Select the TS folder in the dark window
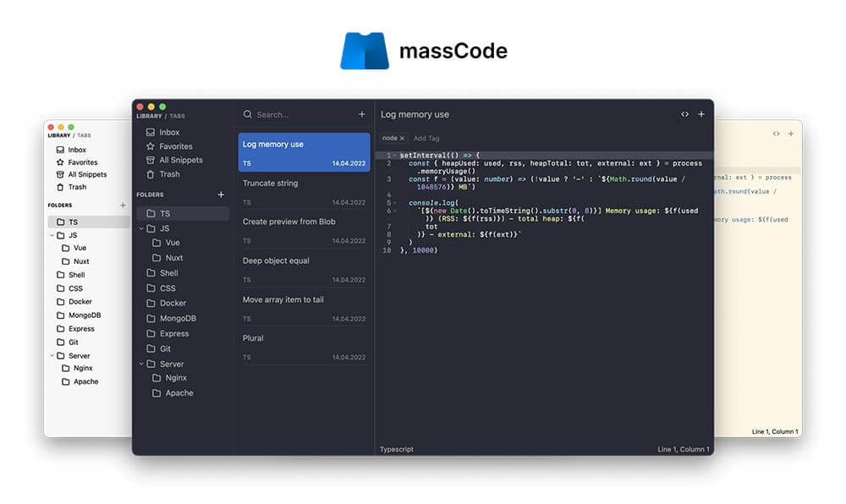846x504 pixels. tap(183, 213)
